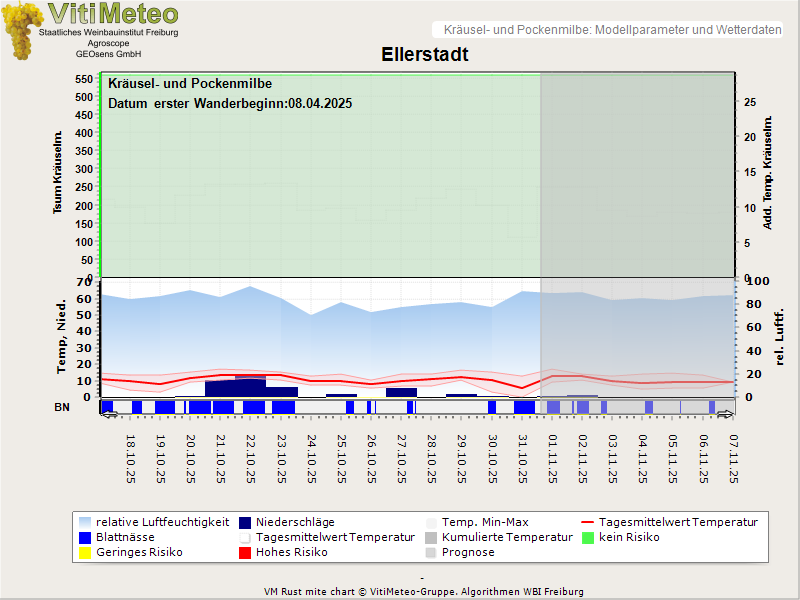Viewport: 800px width, 600px height.
Task: Click the Ellerstadt station title
Action: tap(424, 55)
